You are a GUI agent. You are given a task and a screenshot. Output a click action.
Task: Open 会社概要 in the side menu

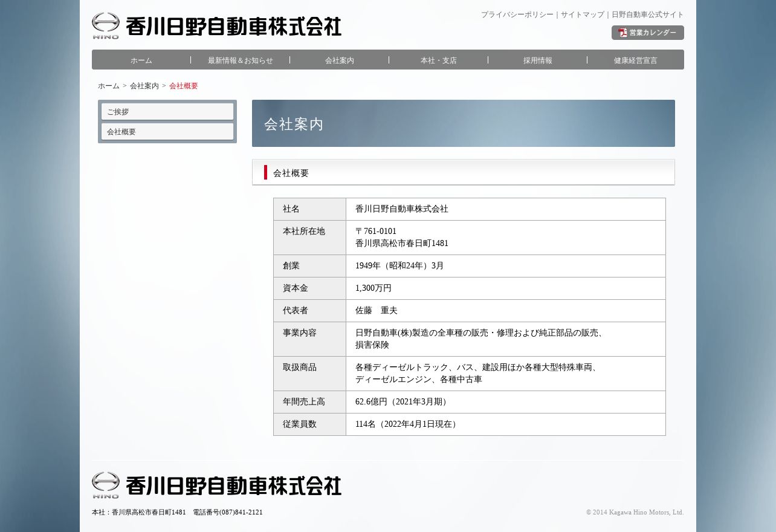coord(167,132)
